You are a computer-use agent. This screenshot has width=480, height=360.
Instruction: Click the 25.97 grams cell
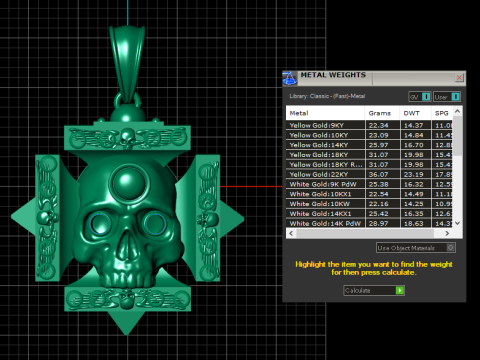coord(382,145)
